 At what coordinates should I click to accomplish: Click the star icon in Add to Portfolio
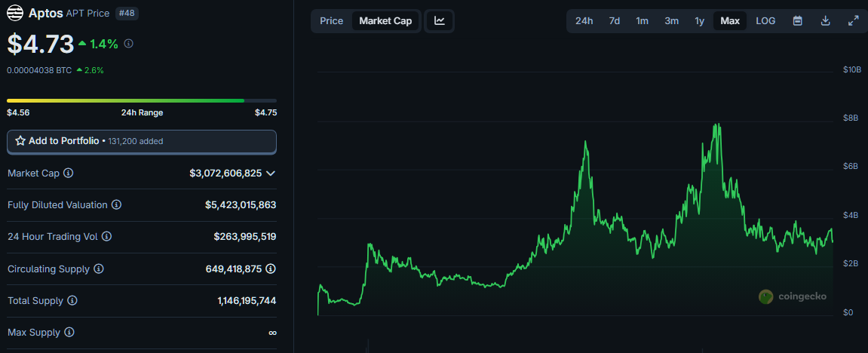pyautogui.click(x=20, y=141)
